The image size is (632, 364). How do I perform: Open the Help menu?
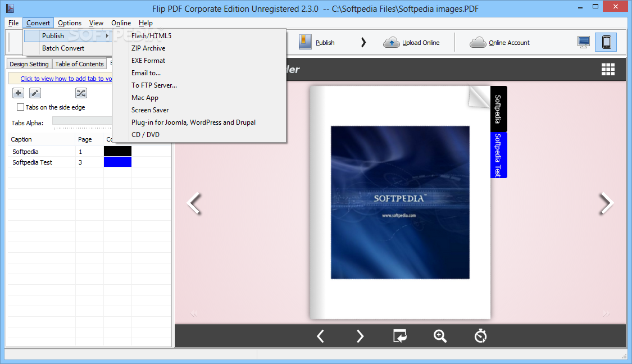(x=146, y=23)
